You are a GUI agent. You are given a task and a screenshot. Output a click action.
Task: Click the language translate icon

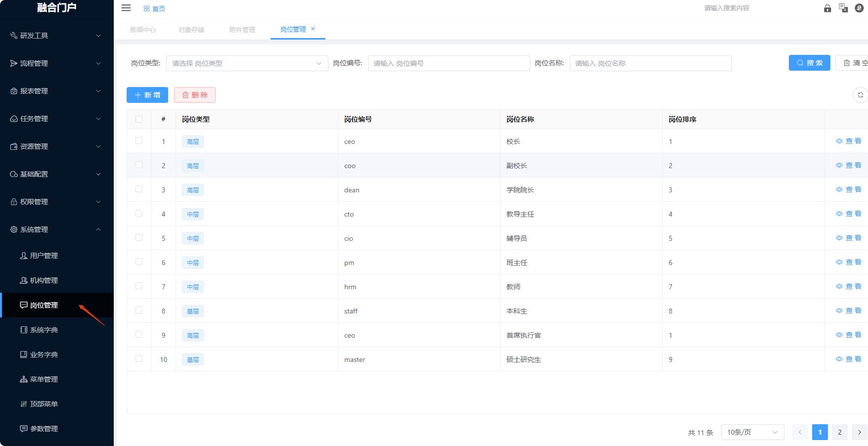[x=843, y=8]
